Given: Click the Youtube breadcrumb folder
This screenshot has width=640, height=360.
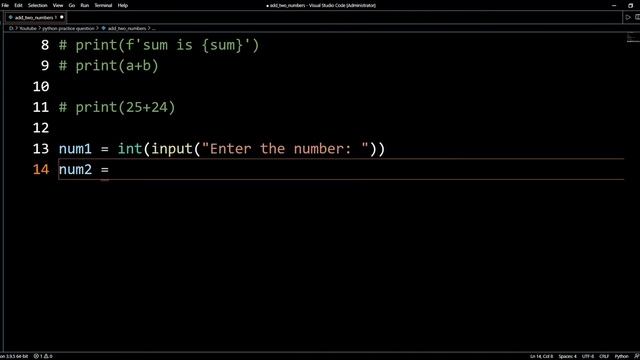Looking at the screenshot, I should [x=28, y=29].
